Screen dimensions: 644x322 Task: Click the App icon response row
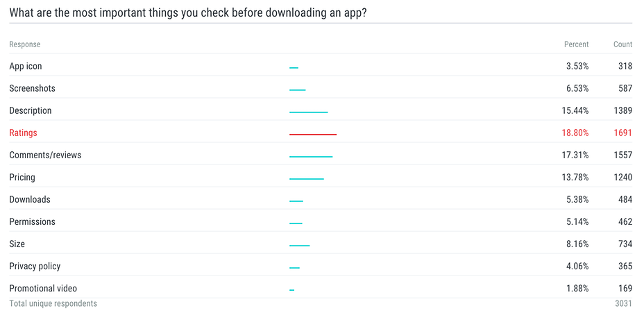click(x=321, y=66)
